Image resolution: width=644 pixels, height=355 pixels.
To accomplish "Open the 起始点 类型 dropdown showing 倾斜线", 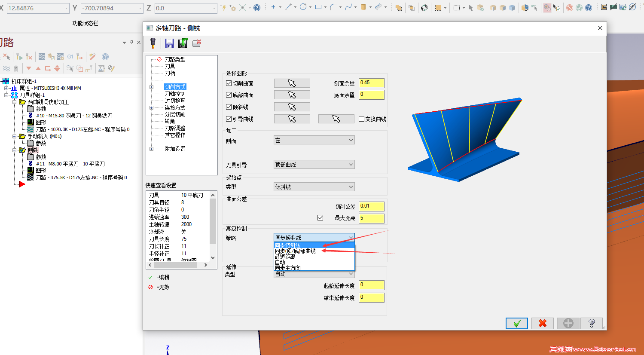I will 314,187.
